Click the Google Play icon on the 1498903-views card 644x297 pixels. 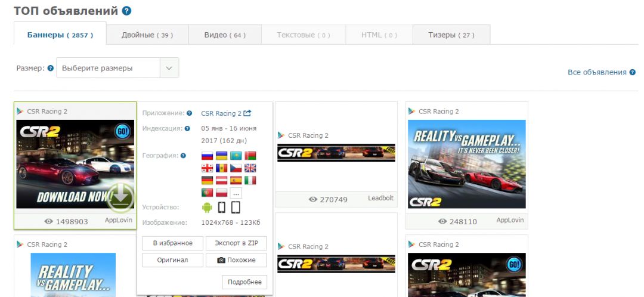tap(20, 112)
